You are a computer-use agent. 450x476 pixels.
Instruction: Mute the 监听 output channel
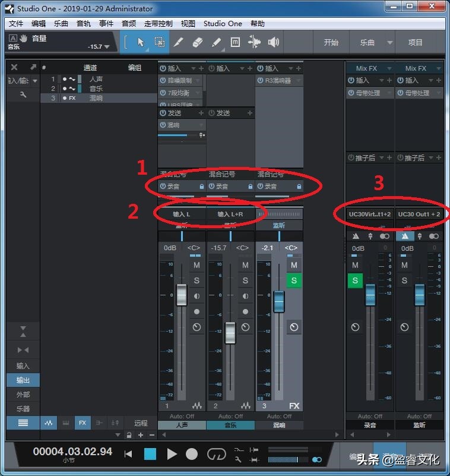[404, 265]
